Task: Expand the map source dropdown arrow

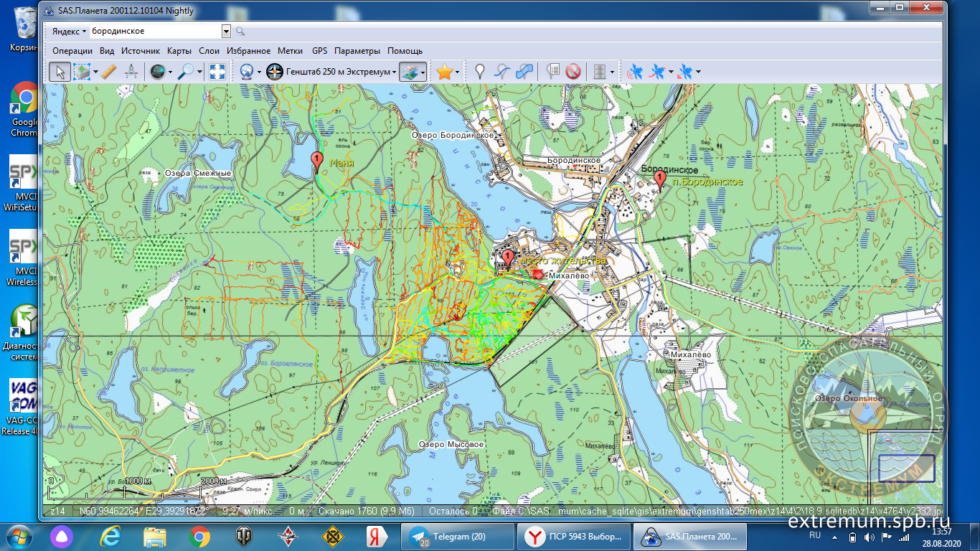Action: point(260,72)
